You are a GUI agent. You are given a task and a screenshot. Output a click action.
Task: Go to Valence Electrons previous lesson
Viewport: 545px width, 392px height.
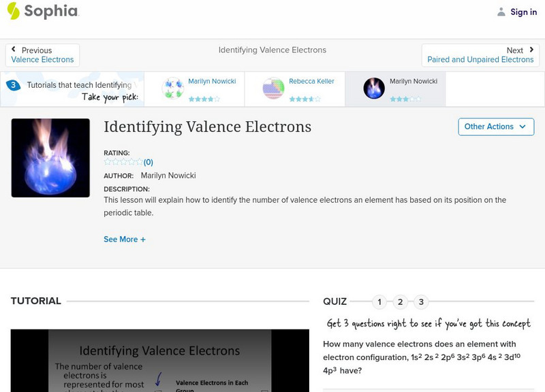click(x=42, y=60)
